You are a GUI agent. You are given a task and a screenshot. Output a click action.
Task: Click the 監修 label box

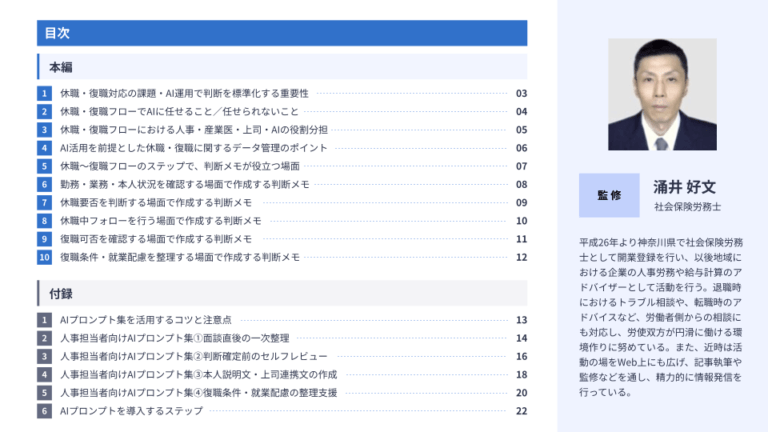click(609, 195)
